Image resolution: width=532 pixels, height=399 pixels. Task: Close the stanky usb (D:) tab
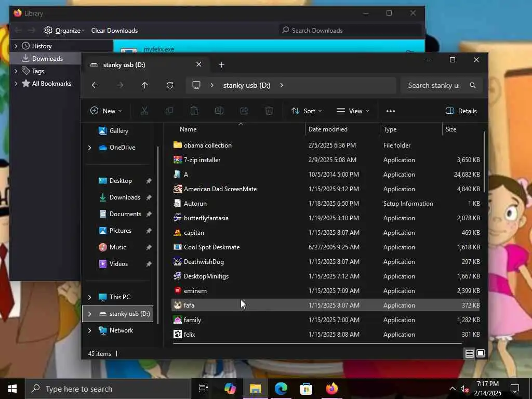tap(199, 64)
